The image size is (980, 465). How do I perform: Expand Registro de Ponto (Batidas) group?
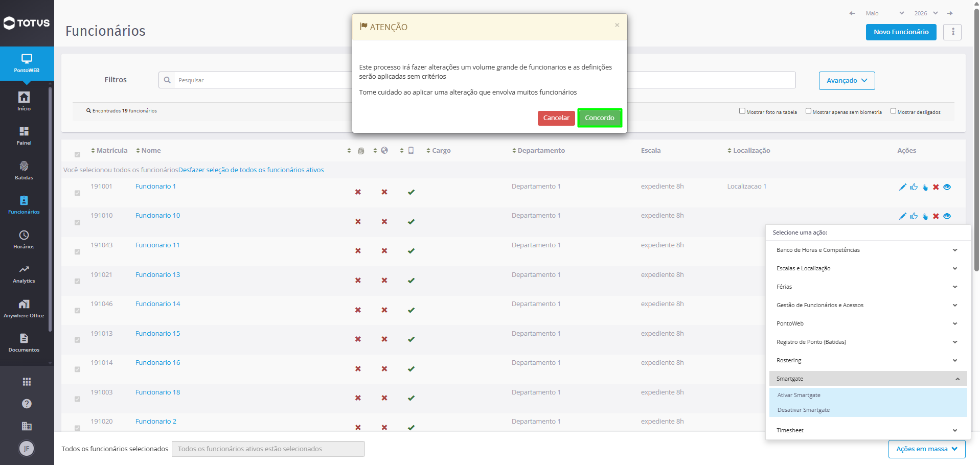868,342
